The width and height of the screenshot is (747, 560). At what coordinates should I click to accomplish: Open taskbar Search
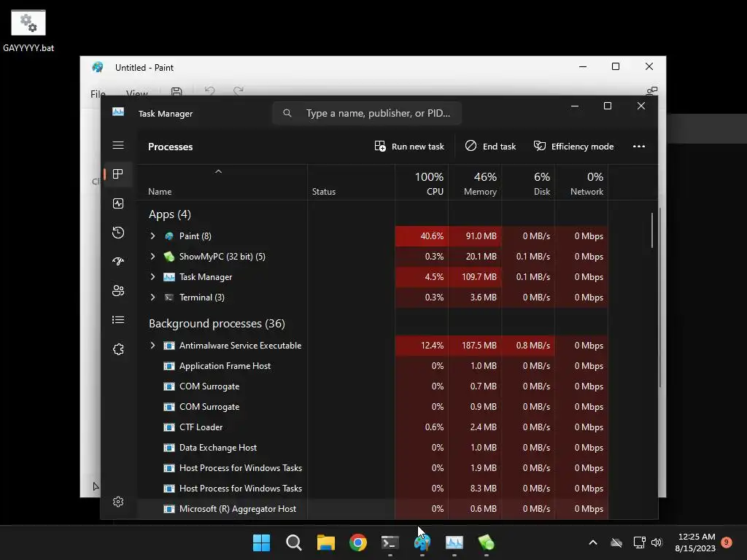click(293, 542)
